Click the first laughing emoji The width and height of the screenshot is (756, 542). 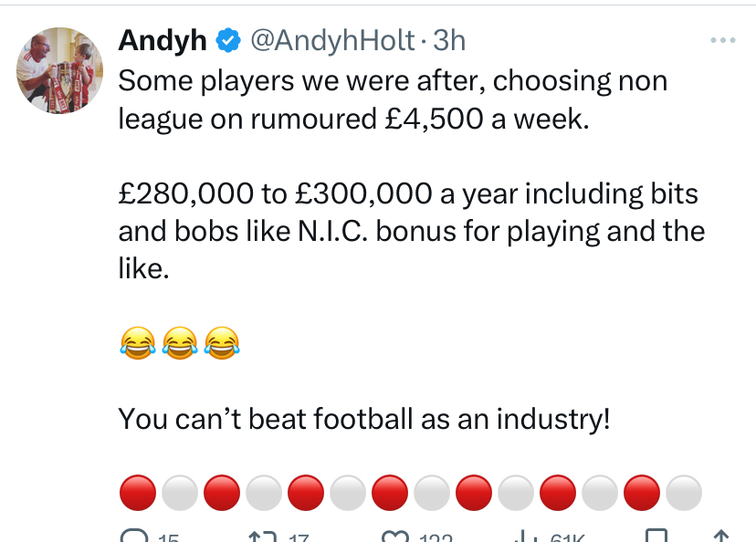click(138, 343)
